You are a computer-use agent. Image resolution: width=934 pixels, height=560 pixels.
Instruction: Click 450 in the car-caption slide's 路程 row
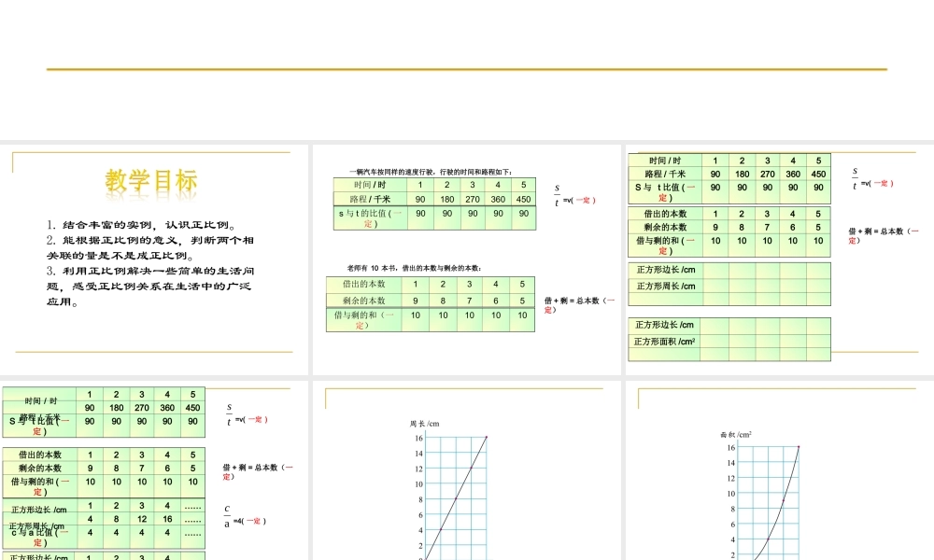click(x=523, y=200)
